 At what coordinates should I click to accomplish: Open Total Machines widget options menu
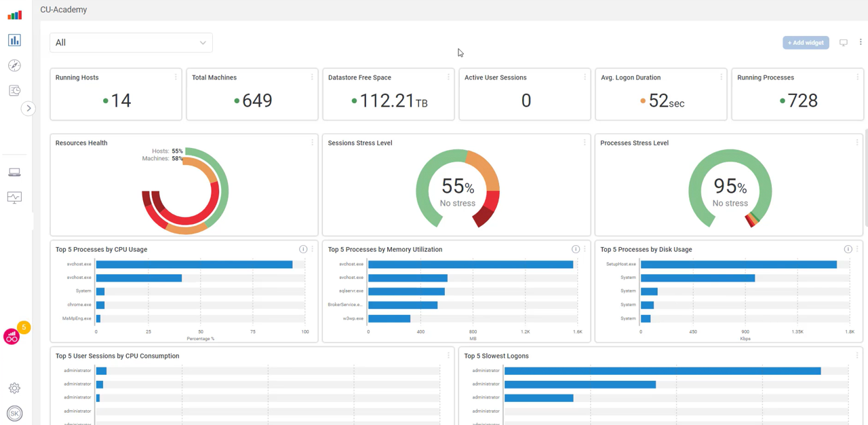pyautogui.click(x=312, y=77)
